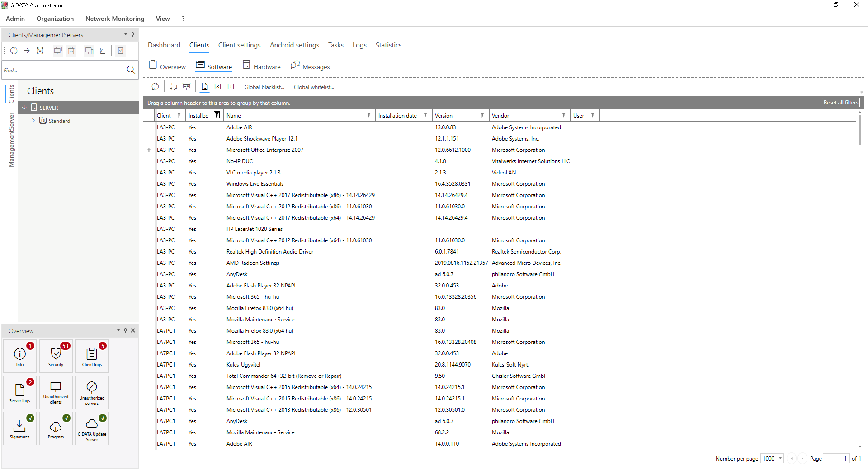The height and width of the screenshot is (470, 868).
Task: Open the G DATA Update Server tile
Action: click(x=92, y=428)
